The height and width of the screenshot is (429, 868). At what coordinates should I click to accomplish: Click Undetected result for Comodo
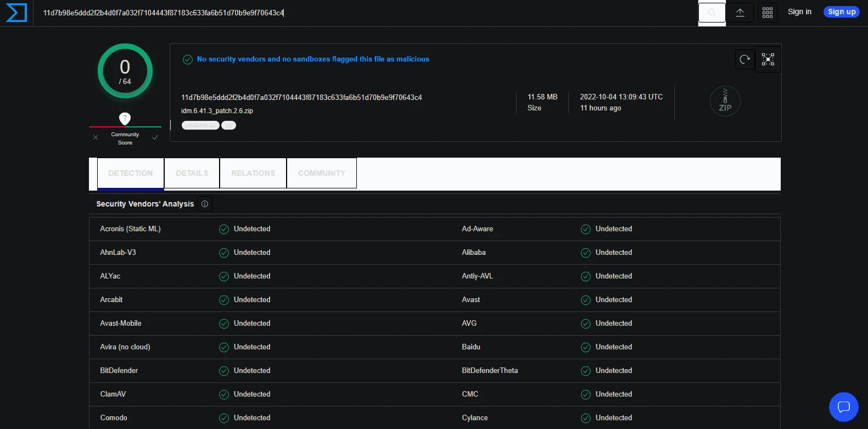point(252,418)
